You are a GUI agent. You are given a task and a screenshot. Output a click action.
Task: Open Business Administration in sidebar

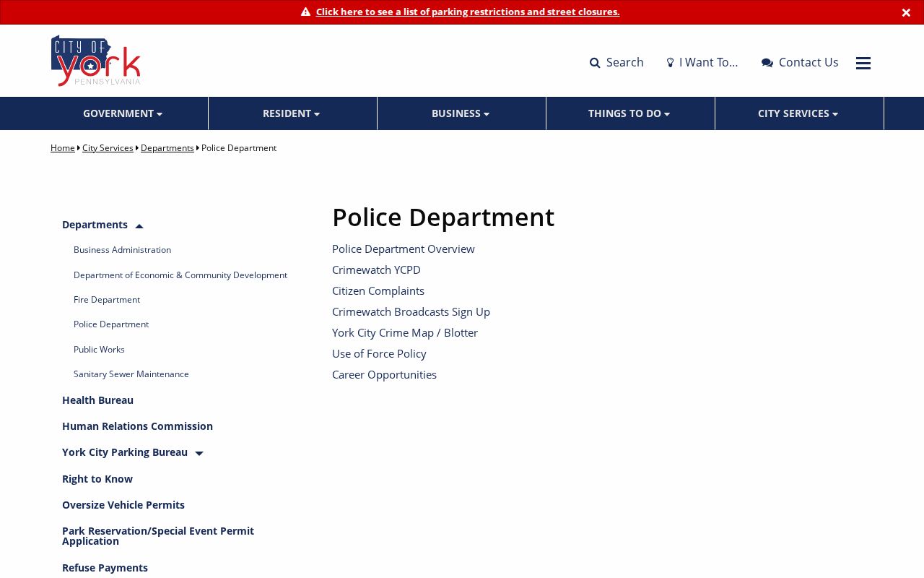coord(122,250)
